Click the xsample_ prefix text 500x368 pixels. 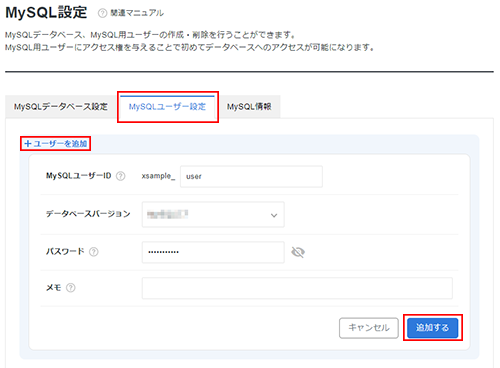[x=158, y=176]
